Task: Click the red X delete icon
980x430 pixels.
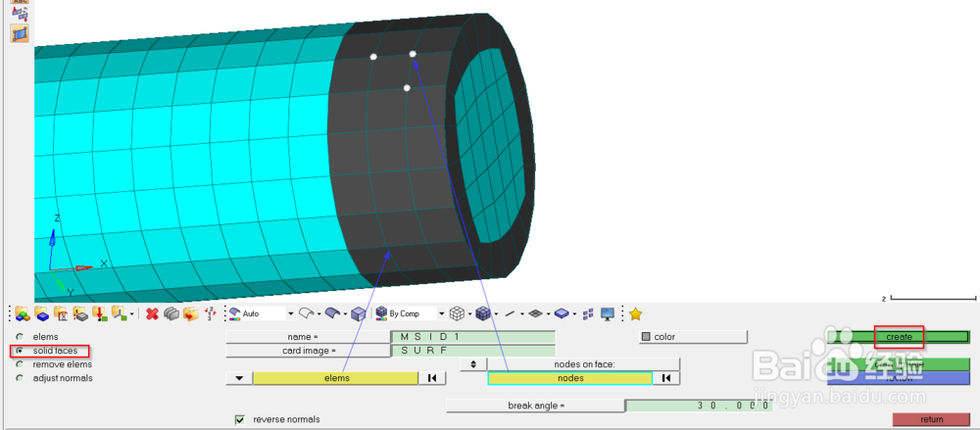Action: [x=152, y=313]
